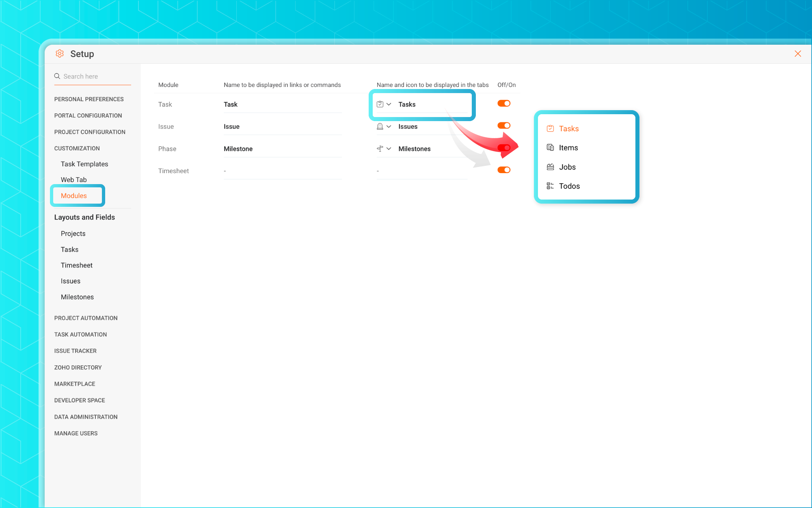Expand PROJECT CONFIGURATION section

pyautogui.click(x=90, y=132)
